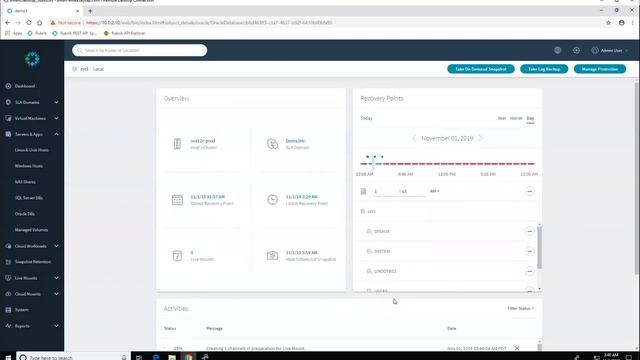The image size is (640, 360).
Task: Open the Filter Status dropdown
Action: tap(521, 309)
